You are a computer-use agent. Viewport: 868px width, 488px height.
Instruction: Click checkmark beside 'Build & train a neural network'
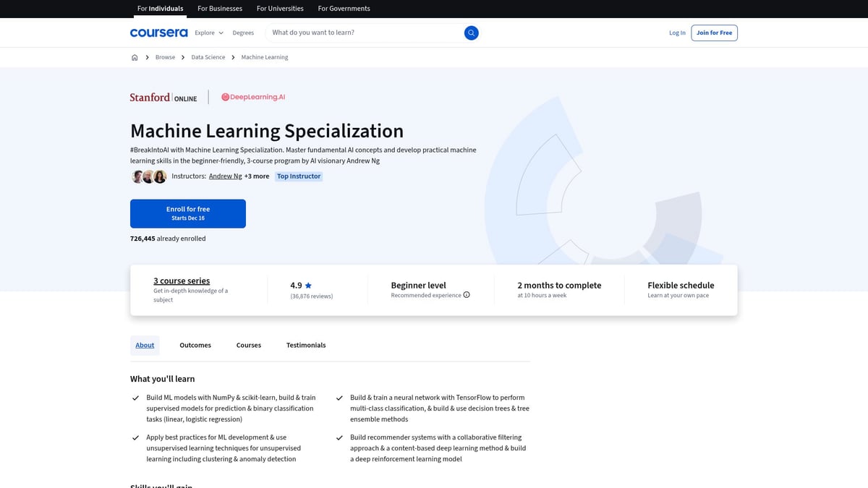[x=339, y=398]
